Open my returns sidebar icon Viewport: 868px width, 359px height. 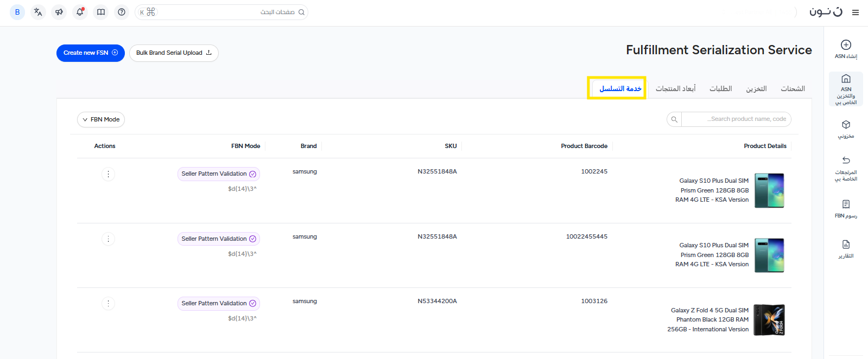pyautogui.click(x=846, y=161)
